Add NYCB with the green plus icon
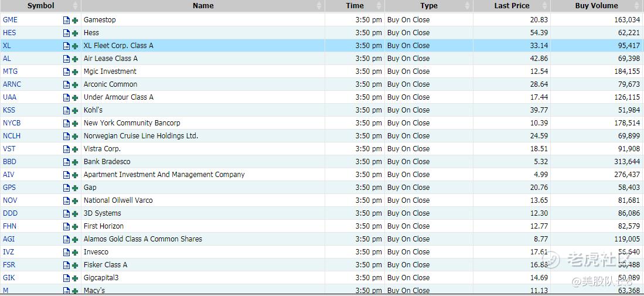This screenshot has height=296, width=644. [75, 124]
